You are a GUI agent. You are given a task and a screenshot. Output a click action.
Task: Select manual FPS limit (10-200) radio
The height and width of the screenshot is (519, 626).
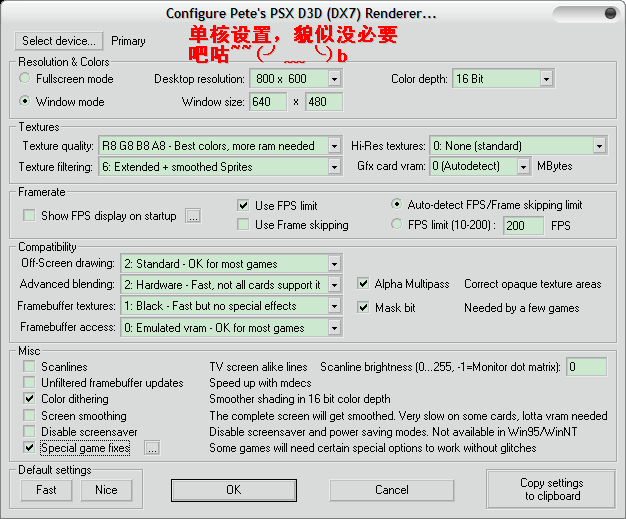click(396, 224)
